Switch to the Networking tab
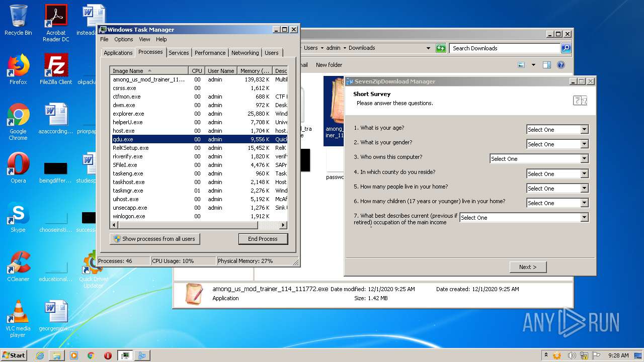Image resolution: width=644 pixels, height=362 pixels. pyautogui.click(x=245, y=53)
